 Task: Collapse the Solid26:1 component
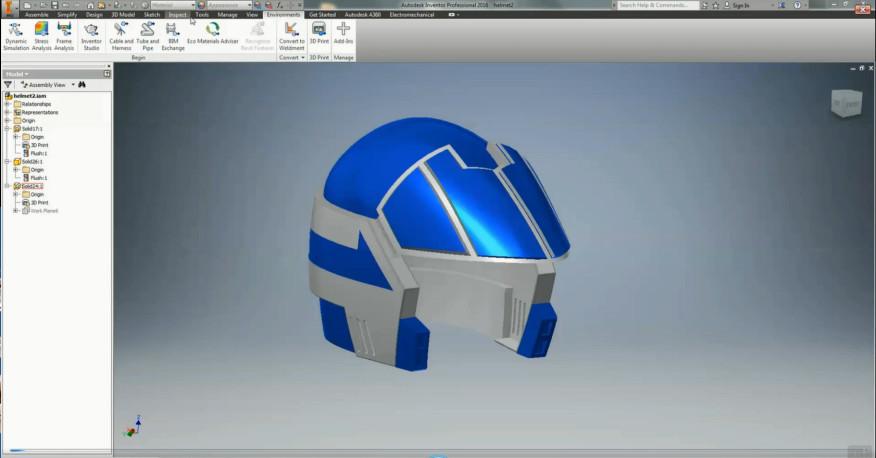(7, 162)
